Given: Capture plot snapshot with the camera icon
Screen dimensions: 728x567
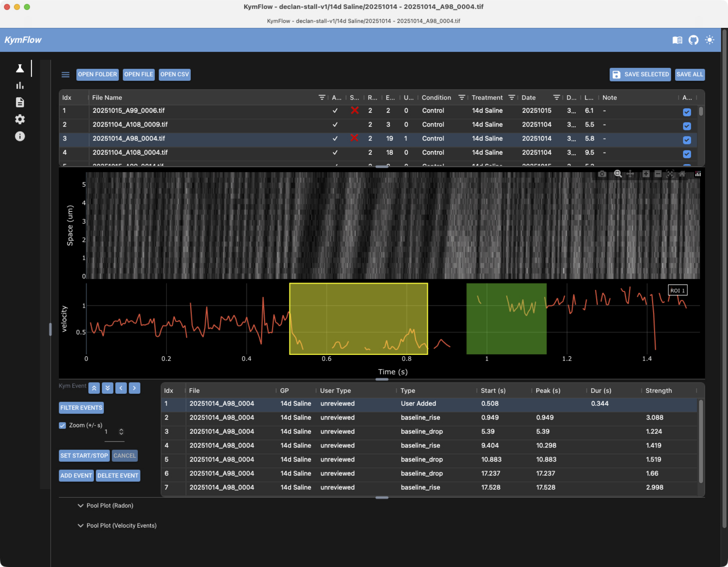Looking at the screenshot, I should pos(602,174).
